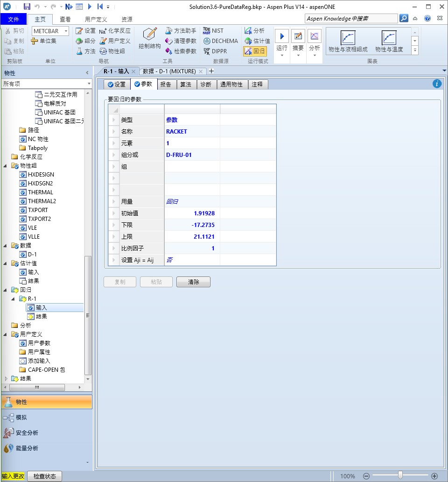
Task: Open the METCBAR unit set dropdown
Action: (x=66, y=31)
